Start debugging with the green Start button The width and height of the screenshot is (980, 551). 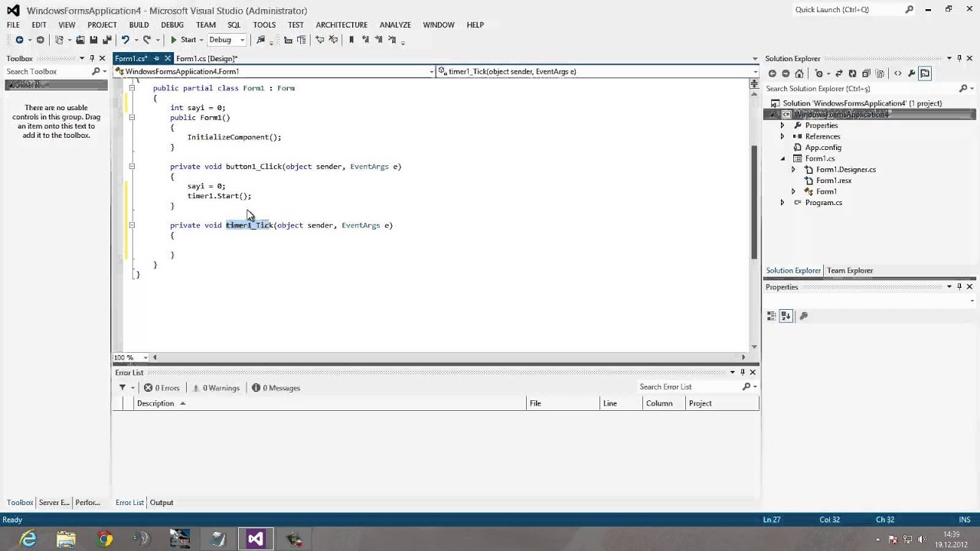pyautogui.click(x=183, y=40)
